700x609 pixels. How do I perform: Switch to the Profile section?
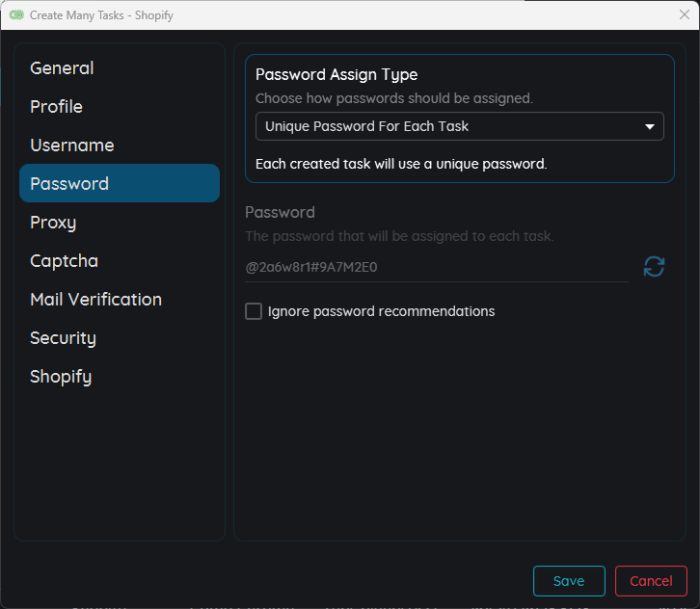tap(56, 107)
